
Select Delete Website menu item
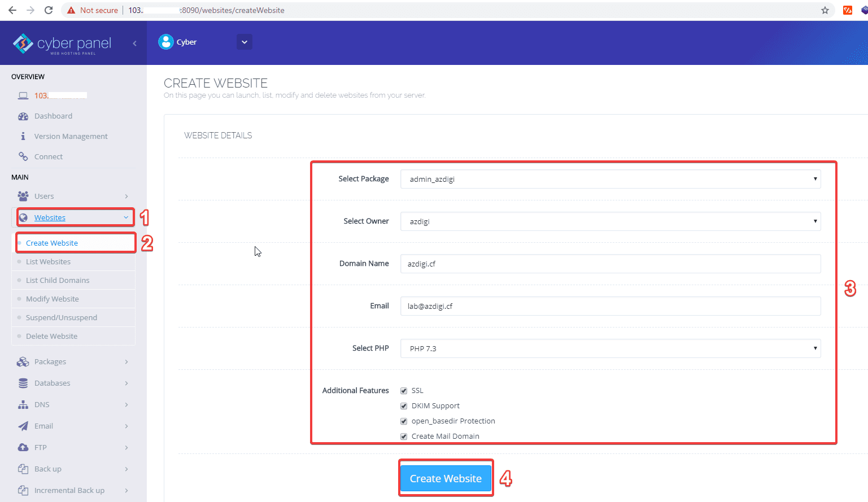click(x=51, y=337)
